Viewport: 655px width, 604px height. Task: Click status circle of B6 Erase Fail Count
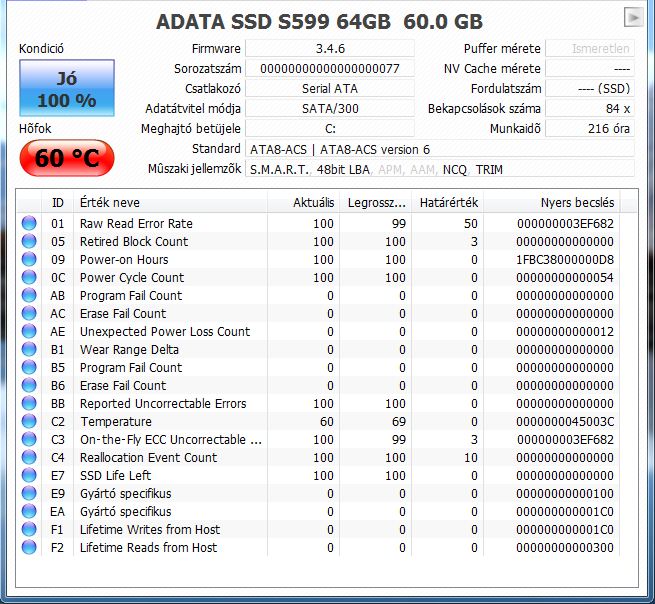pos(29,385)
